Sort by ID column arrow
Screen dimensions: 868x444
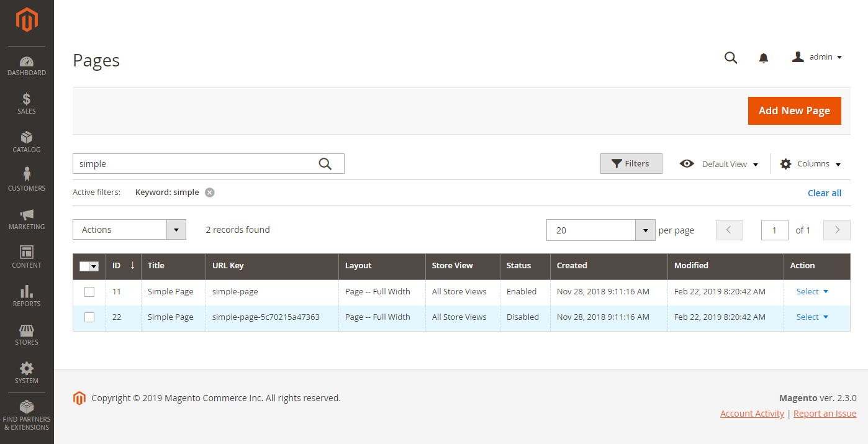click(132, 265)
